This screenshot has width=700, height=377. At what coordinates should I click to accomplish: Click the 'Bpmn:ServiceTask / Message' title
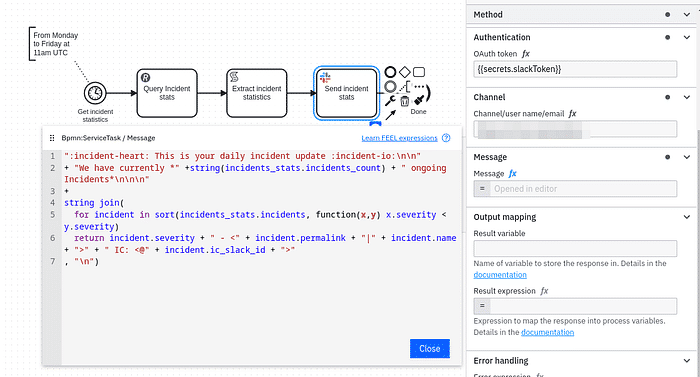108,138
